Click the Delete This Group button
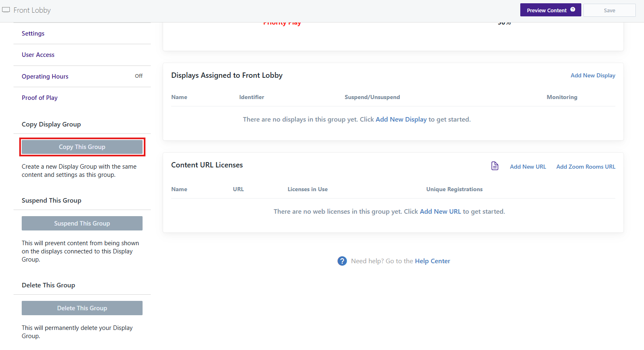The width and height of the screenshot is (644, 350). (x=82, y=308)
